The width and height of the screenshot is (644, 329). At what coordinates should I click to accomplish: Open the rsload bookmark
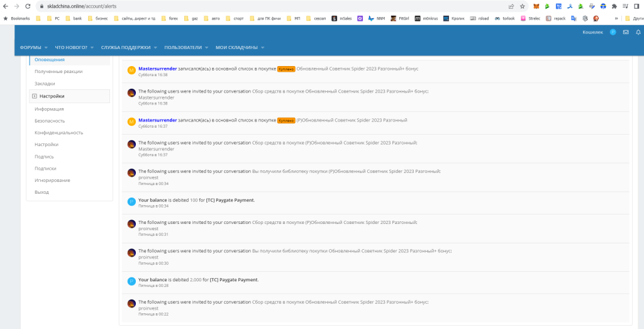(479, 18)
